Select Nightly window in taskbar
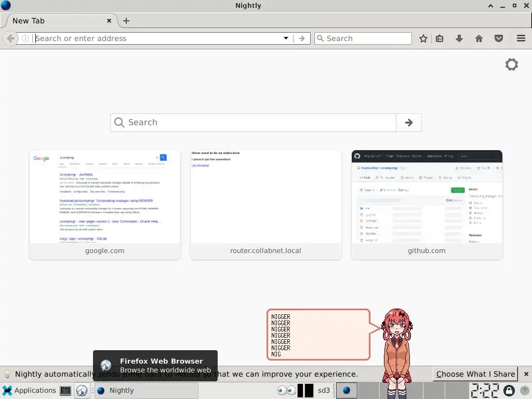Viewport: 532px width, 399px height. click(147, 391)
